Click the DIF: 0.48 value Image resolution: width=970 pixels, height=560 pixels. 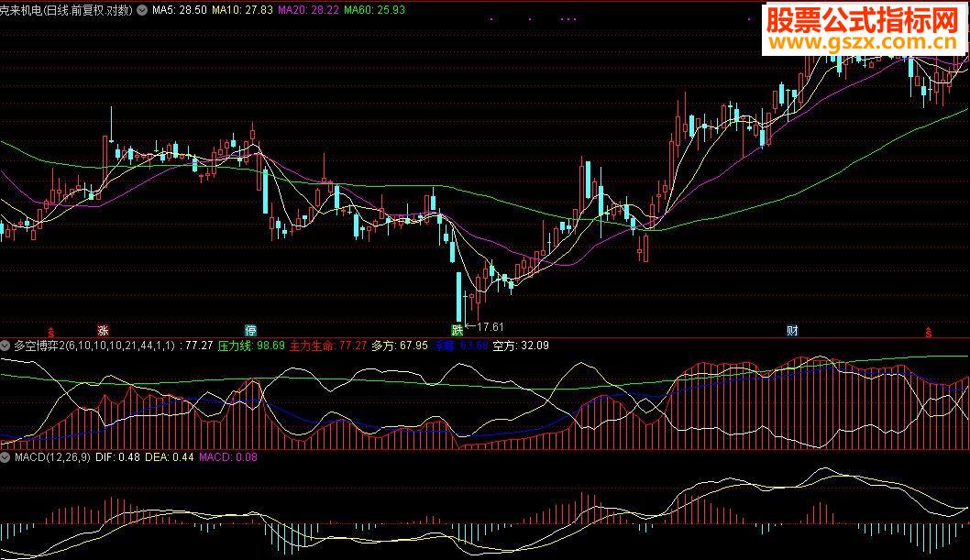point(117,457)
